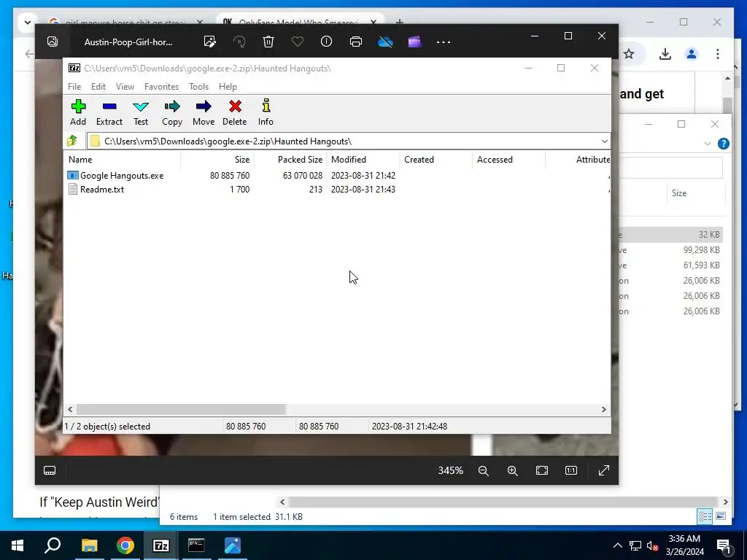Click the actual size 1:1 icon
The width and height of the screenshot is (747, 560).
point(570,470)
